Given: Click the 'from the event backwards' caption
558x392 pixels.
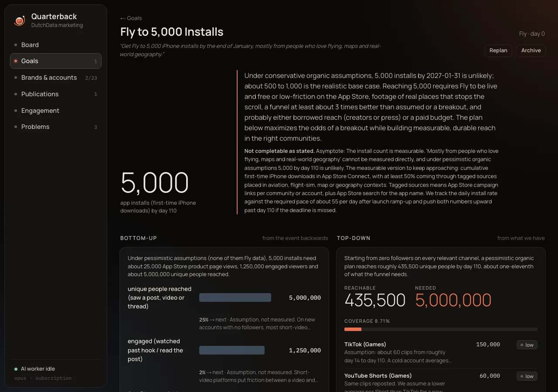Looking at the screenshot, I should pos(295,238).
